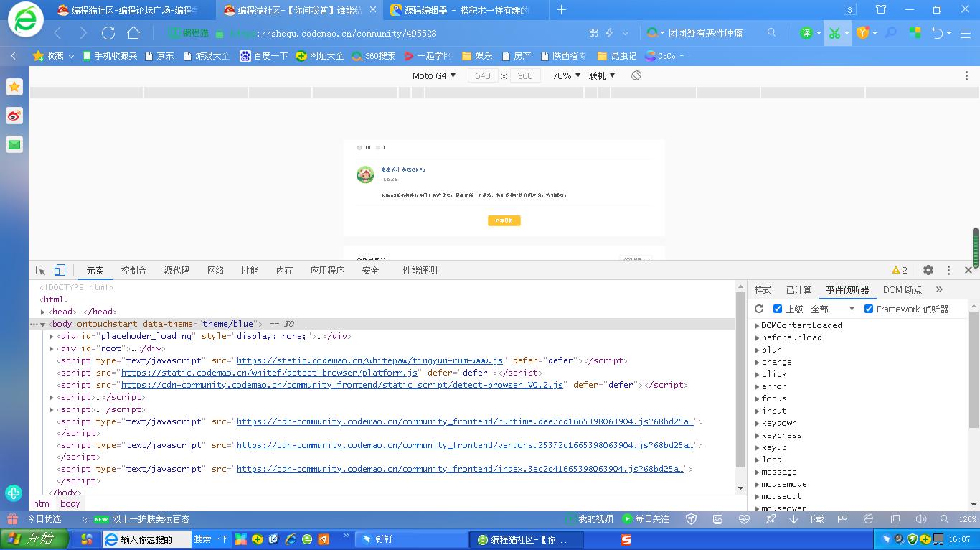Viewport: 980px width, 550px height.
Task: Open DevTools settings gear
Action: coord(928,270)
